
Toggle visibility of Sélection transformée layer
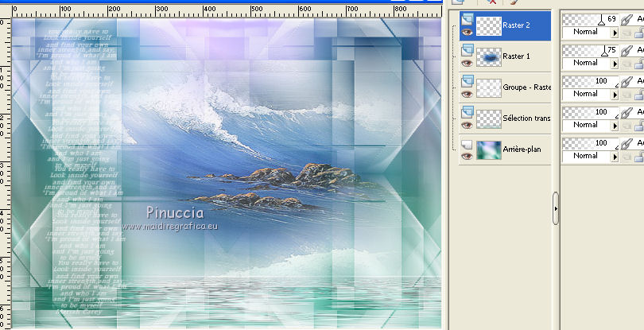467,125
